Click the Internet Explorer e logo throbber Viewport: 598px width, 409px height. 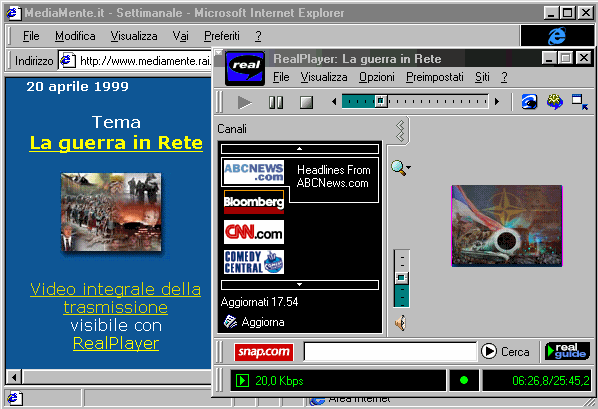pos(557,36)
